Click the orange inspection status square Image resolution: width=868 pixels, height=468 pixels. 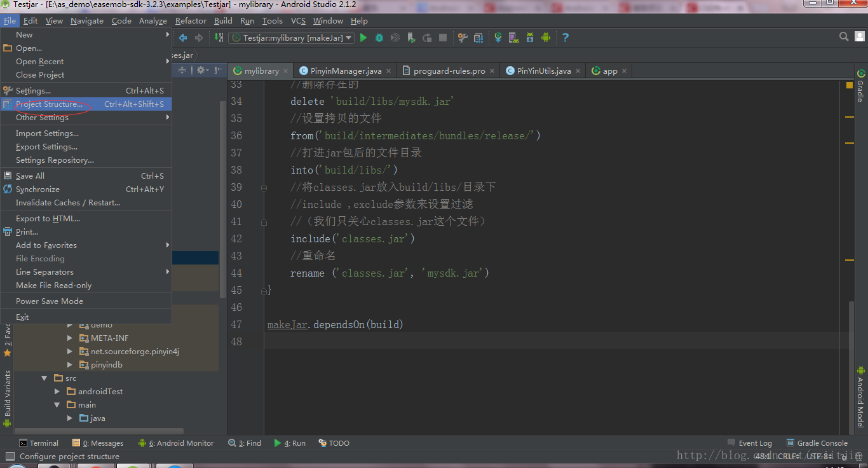[x=850, y=85]
